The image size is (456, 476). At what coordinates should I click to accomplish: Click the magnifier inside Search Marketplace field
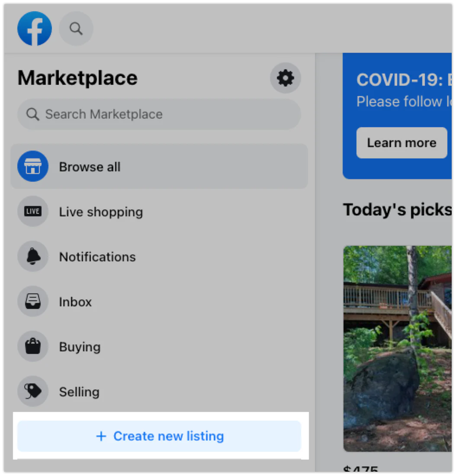coord(33,114)
